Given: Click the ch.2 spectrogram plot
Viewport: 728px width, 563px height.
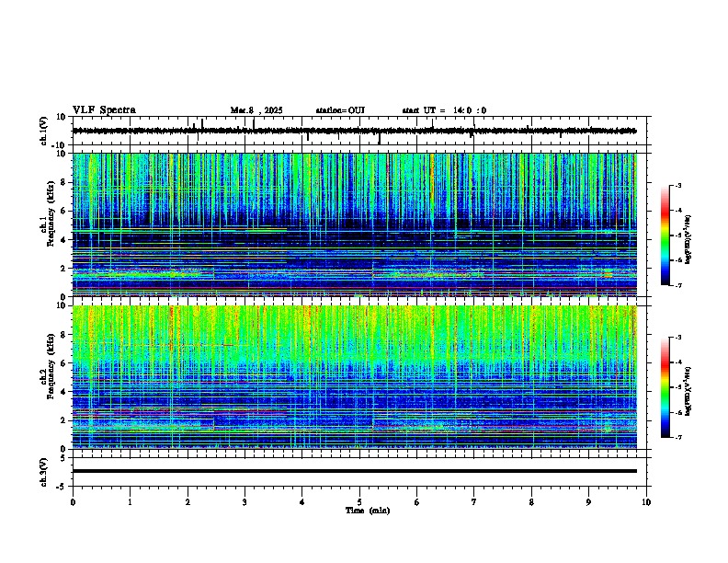Looking at the screenshot, I should click(x=355, y=377).
